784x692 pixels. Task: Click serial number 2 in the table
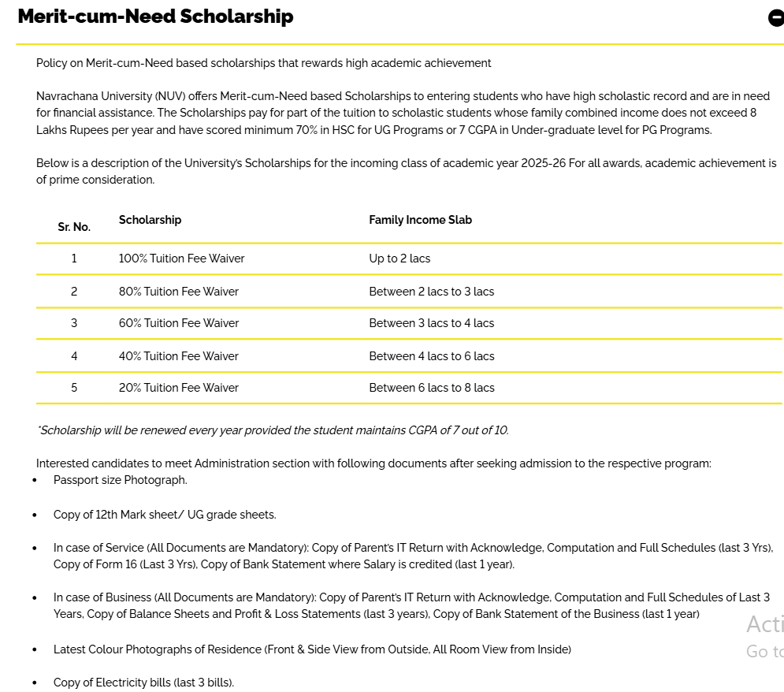click(x=74, y=292)
